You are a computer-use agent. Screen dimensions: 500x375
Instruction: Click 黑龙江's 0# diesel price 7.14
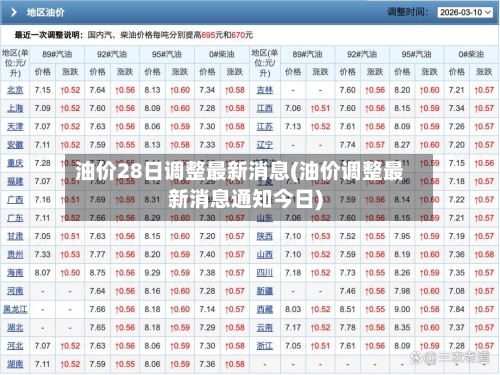[207, 309]
